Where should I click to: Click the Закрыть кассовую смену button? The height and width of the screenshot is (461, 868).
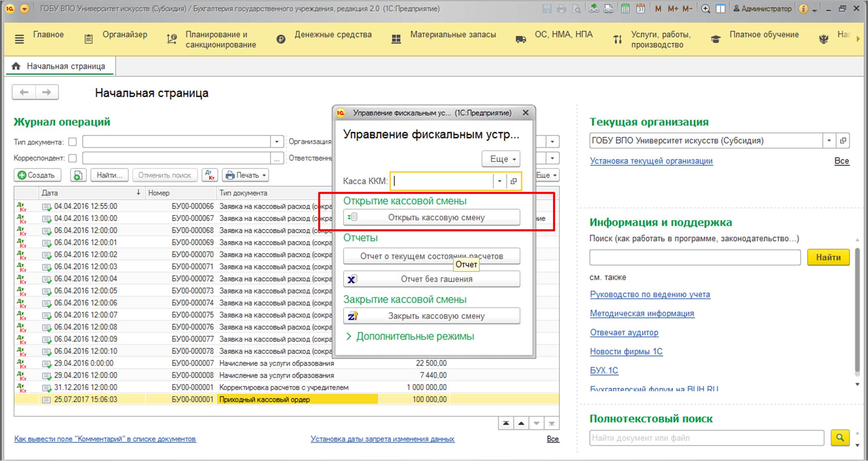[x=432, y=316]
